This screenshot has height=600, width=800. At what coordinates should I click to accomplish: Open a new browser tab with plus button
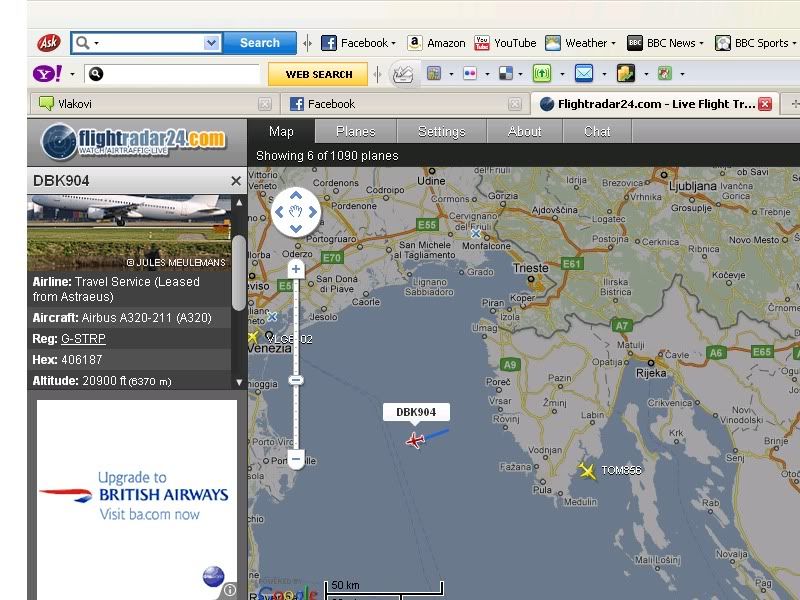click(x=794, y=104)
